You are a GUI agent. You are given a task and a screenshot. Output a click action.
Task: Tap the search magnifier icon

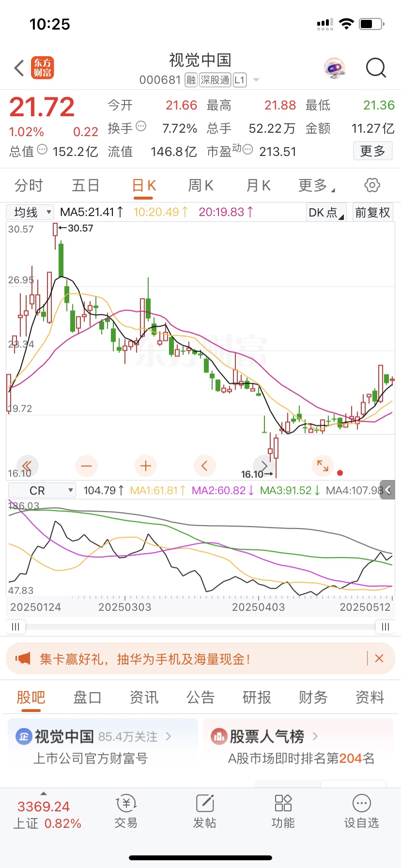tap(376, 68)
